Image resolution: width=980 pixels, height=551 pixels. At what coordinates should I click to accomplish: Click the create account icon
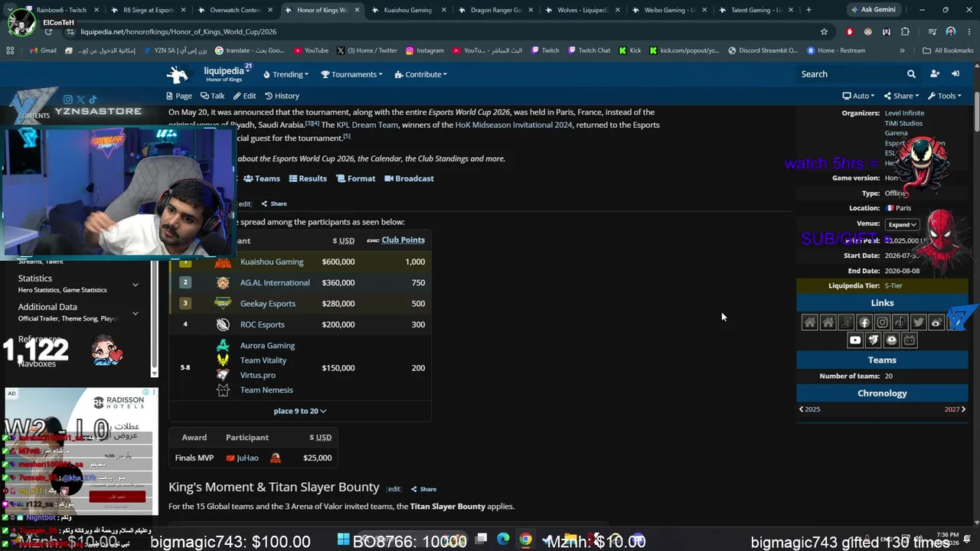coord(935,74)
